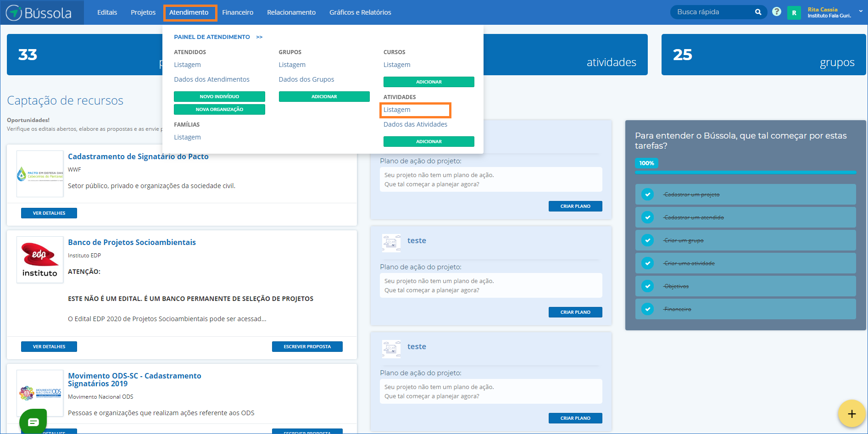
Task: Open the help question mark icon
Action: click(x=776, y=12)
